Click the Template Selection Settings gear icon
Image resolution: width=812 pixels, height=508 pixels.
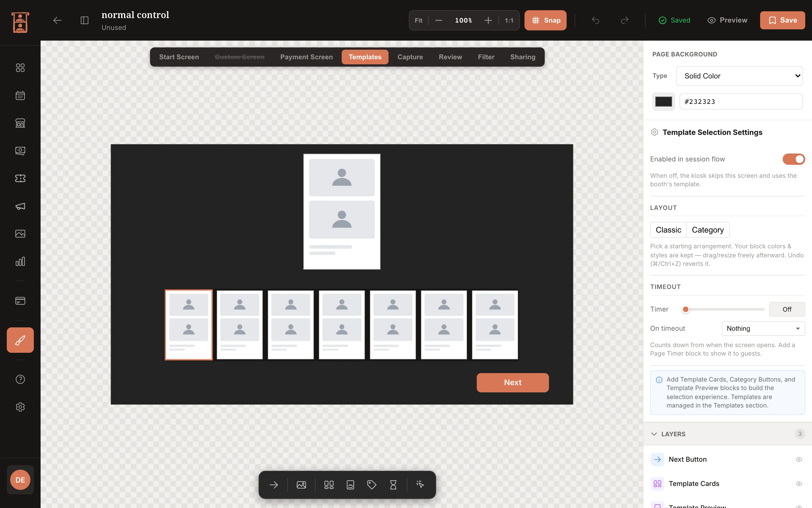coord(654,132)
